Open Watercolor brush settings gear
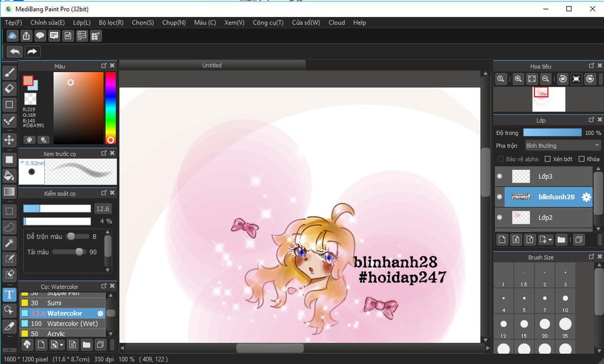This screenshot has height=364, width=604. pos(100,313)
